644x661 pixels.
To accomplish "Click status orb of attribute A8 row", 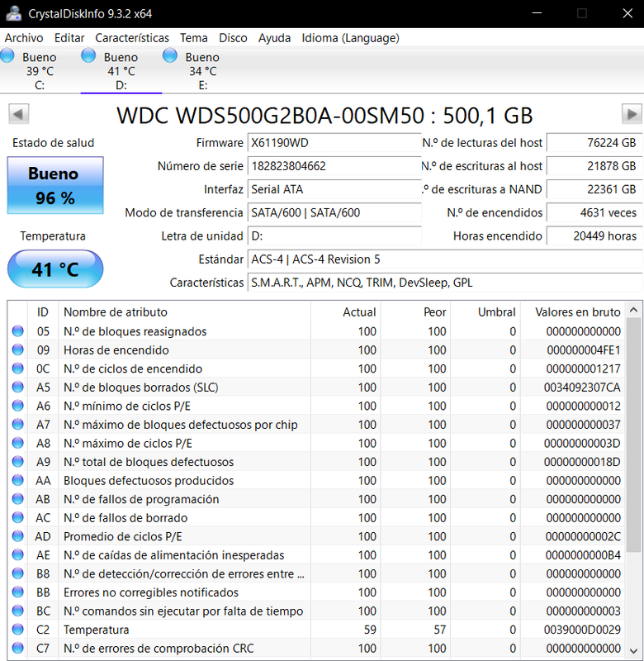I will point(17,443).
